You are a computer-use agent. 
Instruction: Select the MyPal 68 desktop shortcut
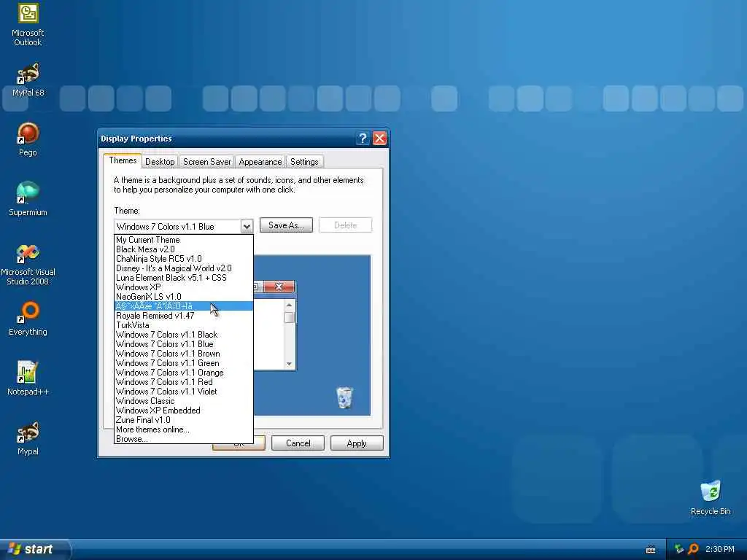click(x=28, y=79)
